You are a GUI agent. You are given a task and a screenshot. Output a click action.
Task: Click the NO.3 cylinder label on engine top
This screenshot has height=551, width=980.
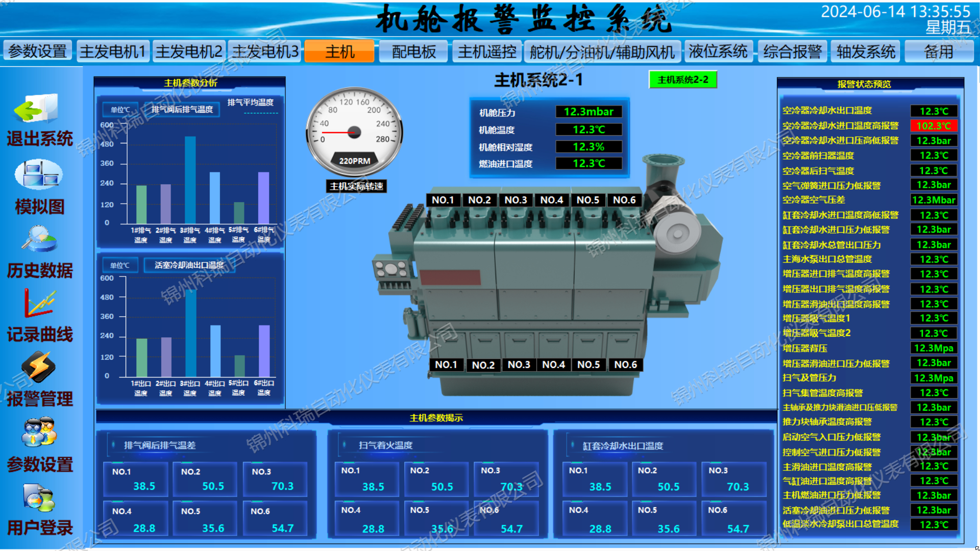click(x=516, y=200)
